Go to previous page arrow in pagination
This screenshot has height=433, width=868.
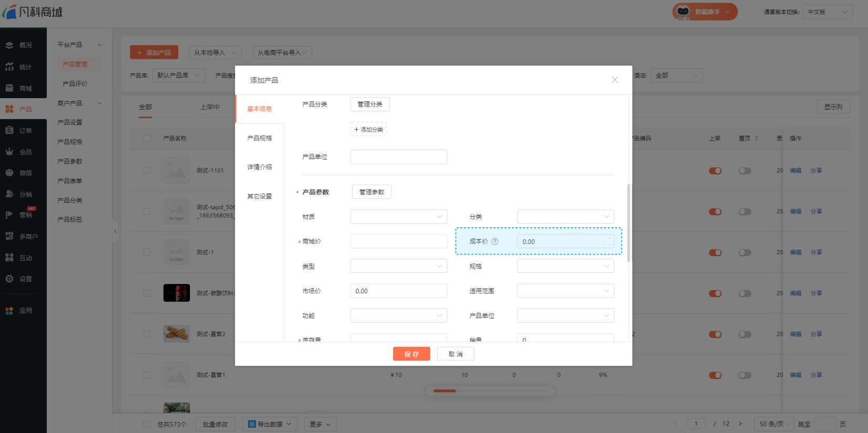[x=675, y=424]
